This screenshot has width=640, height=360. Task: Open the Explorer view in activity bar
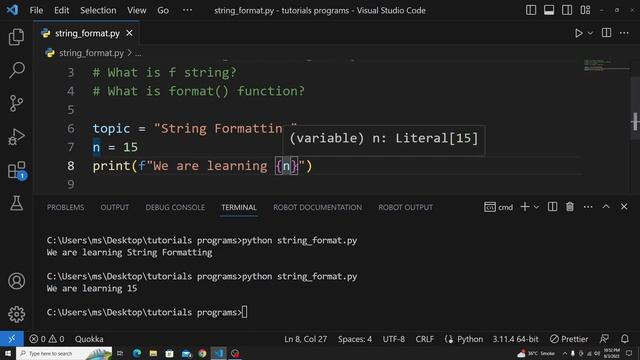(x=16, y=37)
